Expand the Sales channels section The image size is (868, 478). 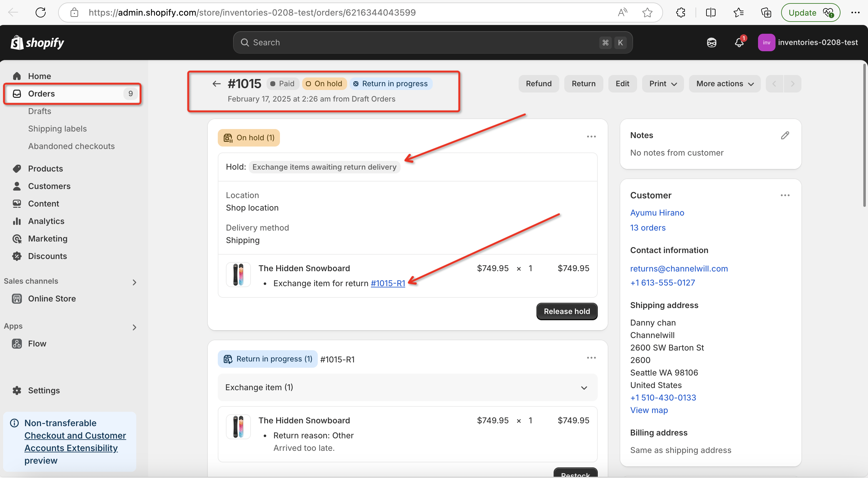tap(134, 282)
